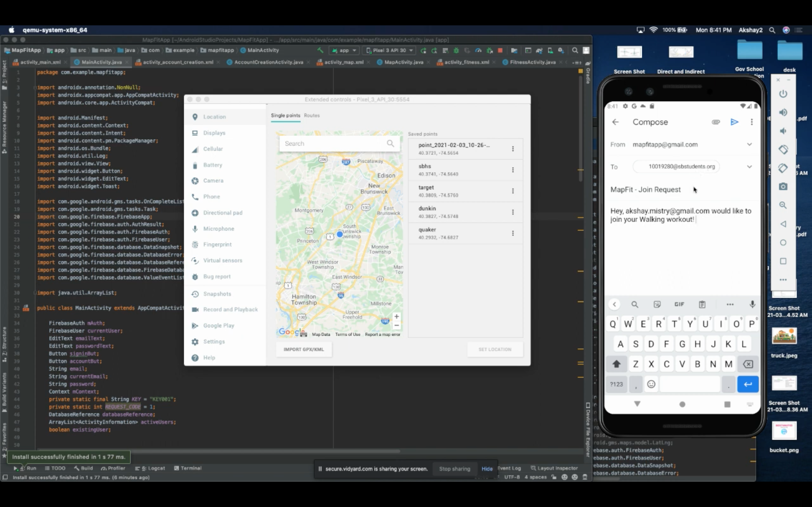
Task: Click the emulator rotate left icon
Action: click(783, 149)
